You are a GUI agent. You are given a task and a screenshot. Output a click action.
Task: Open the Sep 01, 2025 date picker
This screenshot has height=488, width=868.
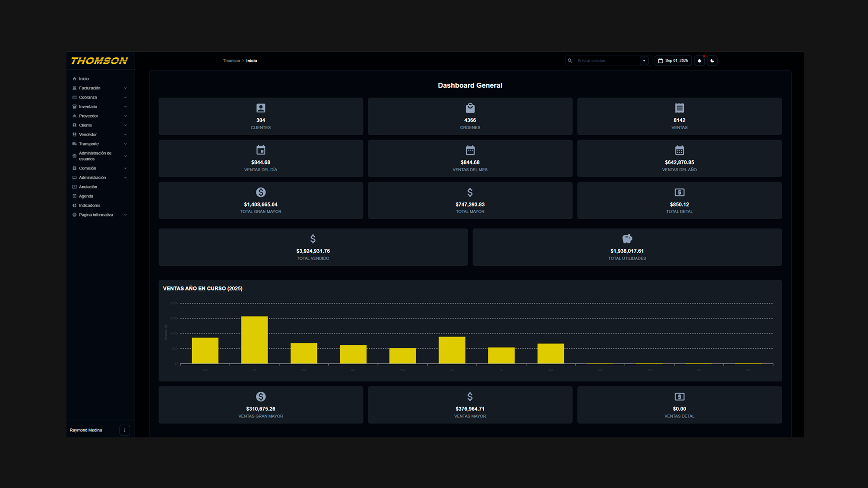[x=673, y=61]
